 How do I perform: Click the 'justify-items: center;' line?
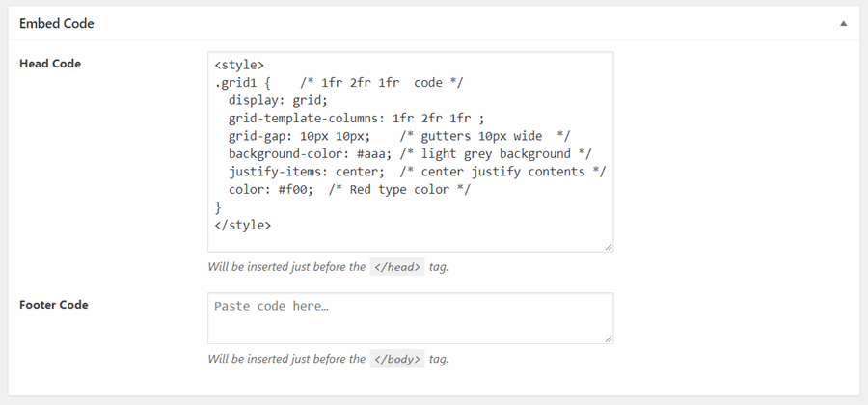418,172
